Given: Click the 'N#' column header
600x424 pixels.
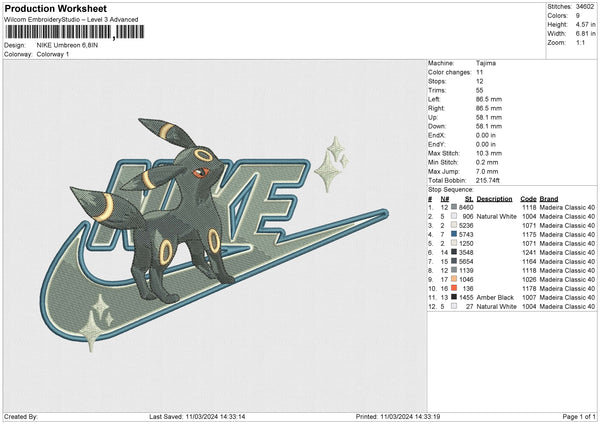Looking at the screenshot, I should pyautogui.click(x=445, y=199).
